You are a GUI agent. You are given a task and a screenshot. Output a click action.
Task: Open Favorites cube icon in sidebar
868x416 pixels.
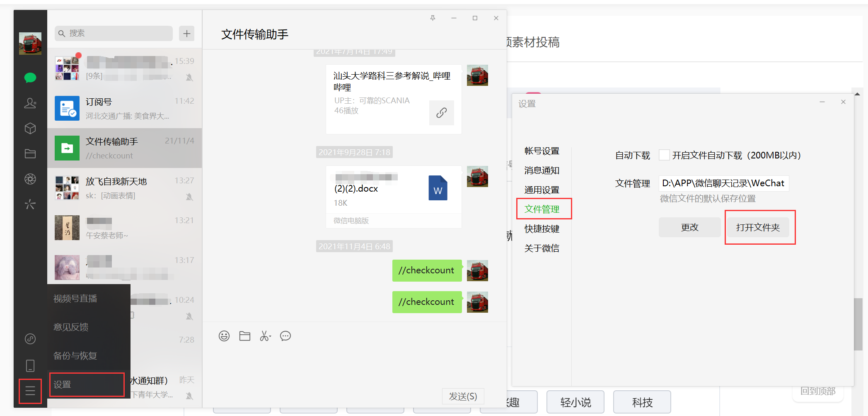(30, 129)
